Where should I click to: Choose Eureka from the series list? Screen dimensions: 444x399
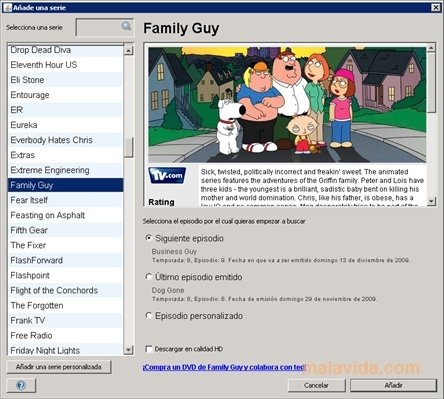point(65,125)
